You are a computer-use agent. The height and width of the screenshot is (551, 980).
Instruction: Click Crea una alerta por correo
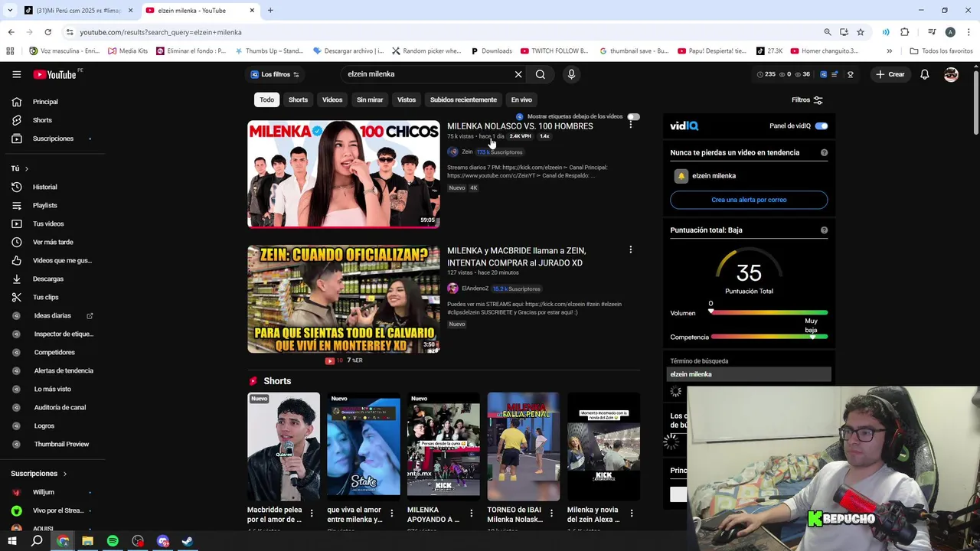[749, 200]
